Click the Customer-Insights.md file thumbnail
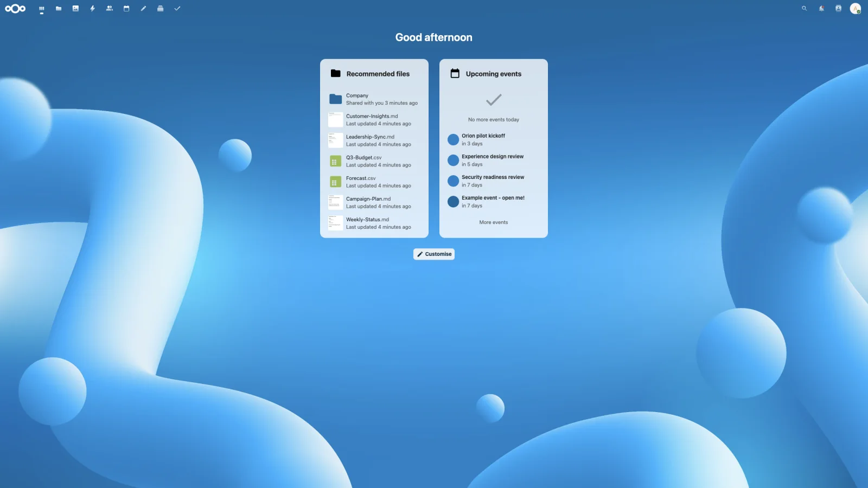868x488 pixels. [x=336, y=120]
